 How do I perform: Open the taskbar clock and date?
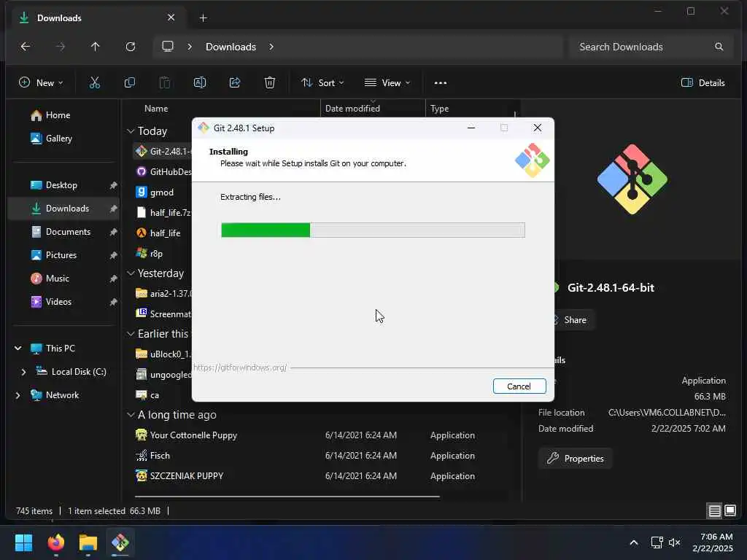pyautogui.click(x=713, y=542)
